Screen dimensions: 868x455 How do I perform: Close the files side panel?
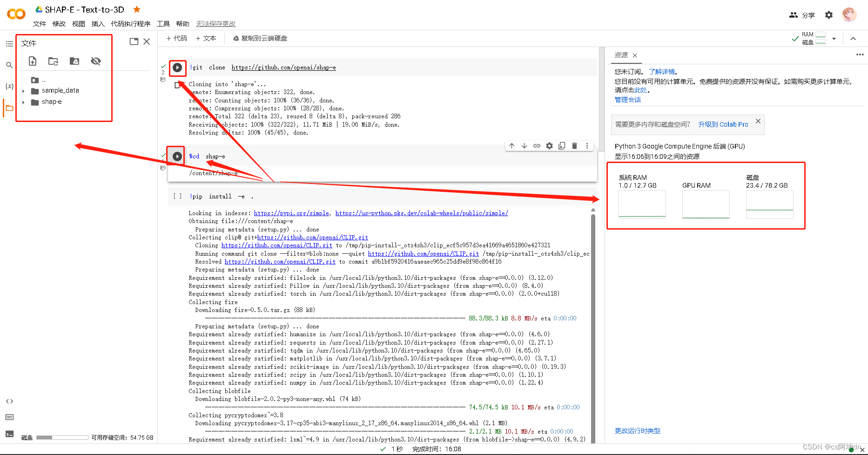point(147,41)
